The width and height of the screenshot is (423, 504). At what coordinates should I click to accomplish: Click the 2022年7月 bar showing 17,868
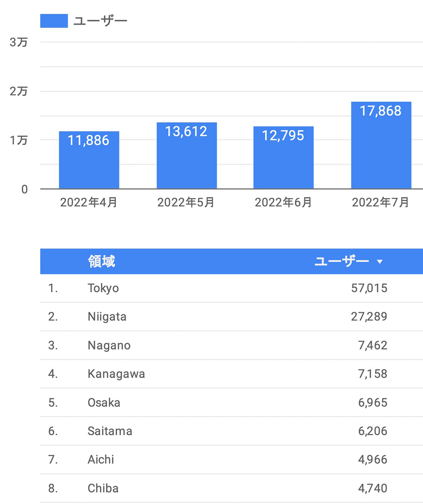click(x=381, y=145)
